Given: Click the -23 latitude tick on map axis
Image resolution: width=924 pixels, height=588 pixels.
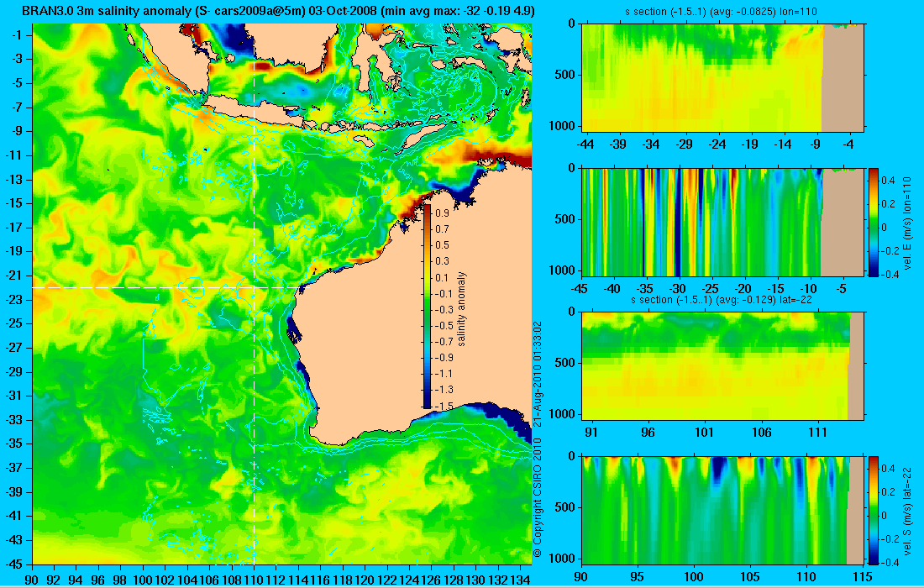Looking at the screenshot, I should tap(13, 299).
